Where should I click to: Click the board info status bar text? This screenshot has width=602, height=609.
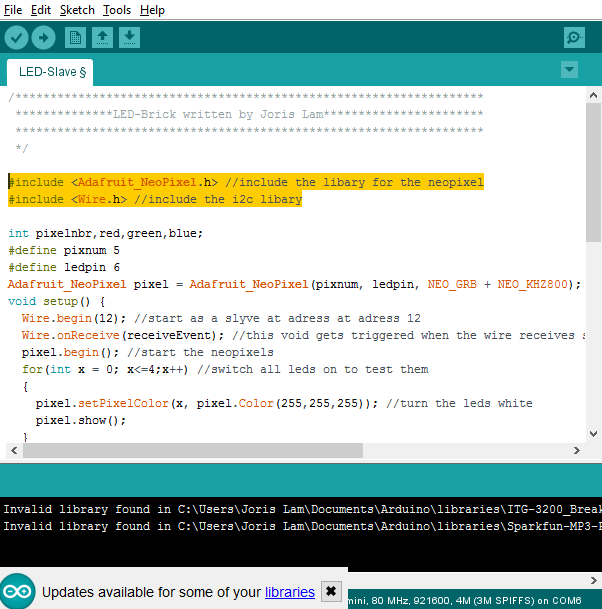point(465,600)
